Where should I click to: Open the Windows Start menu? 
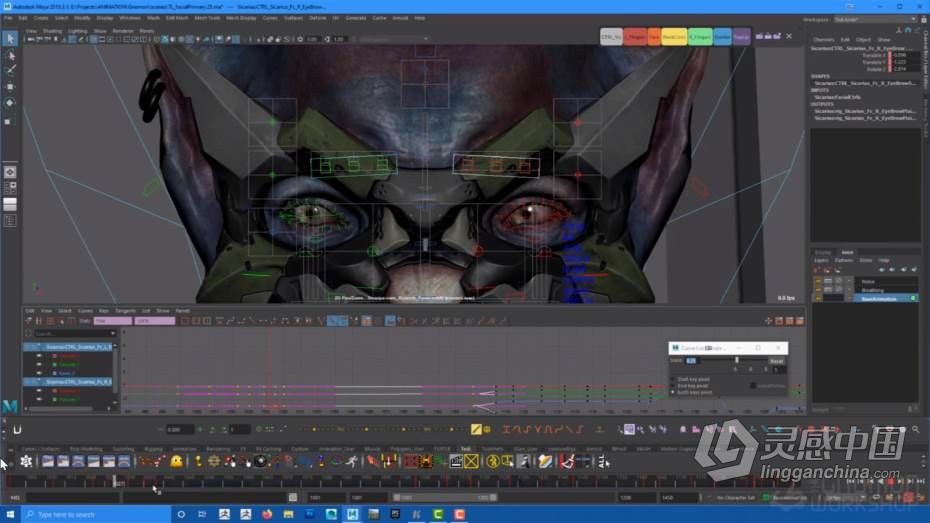(x=10, y=514)
